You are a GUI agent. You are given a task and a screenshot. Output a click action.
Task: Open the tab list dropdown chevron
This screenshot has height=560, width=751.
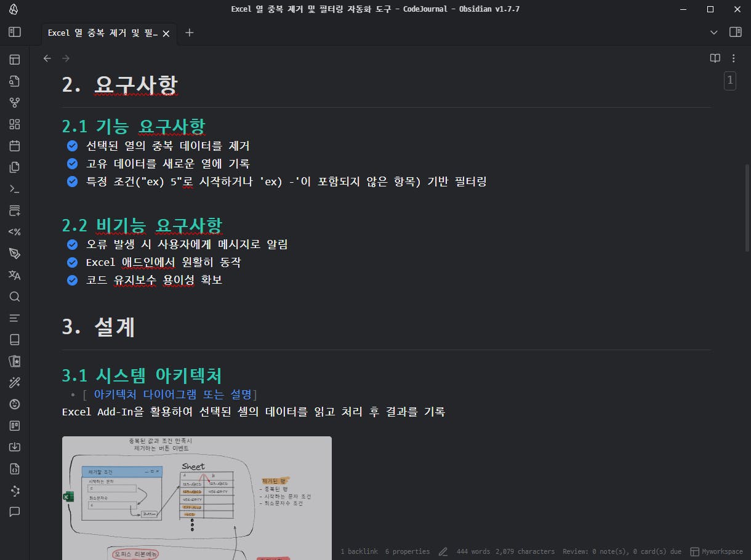[713, 32]
